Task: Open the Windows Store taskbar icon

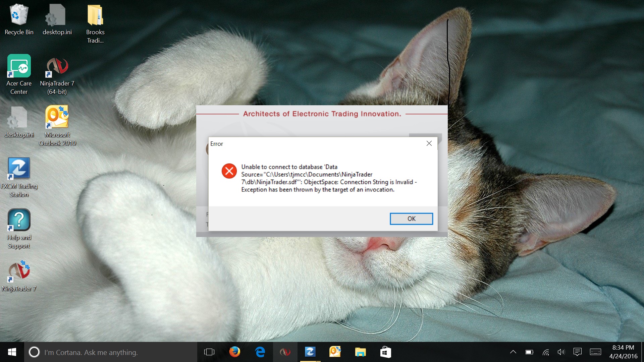Action: point(385,352)
